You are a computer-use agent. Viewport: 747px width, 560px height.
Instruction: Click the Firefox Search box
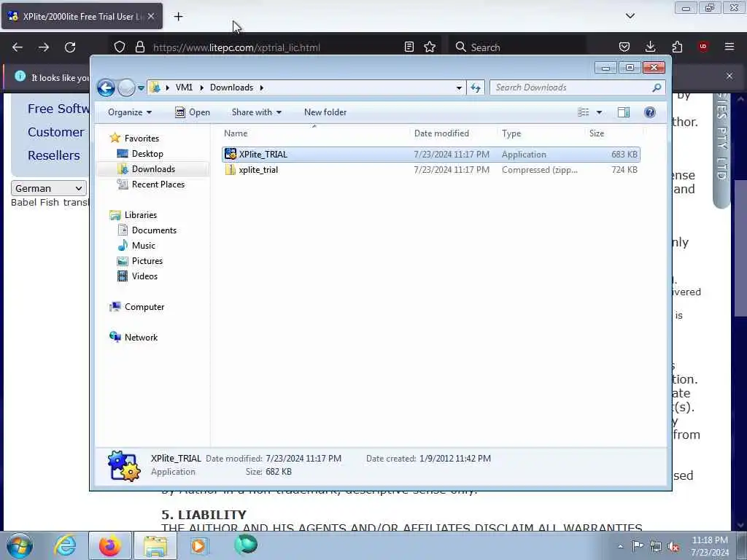[x=517, y=47]
